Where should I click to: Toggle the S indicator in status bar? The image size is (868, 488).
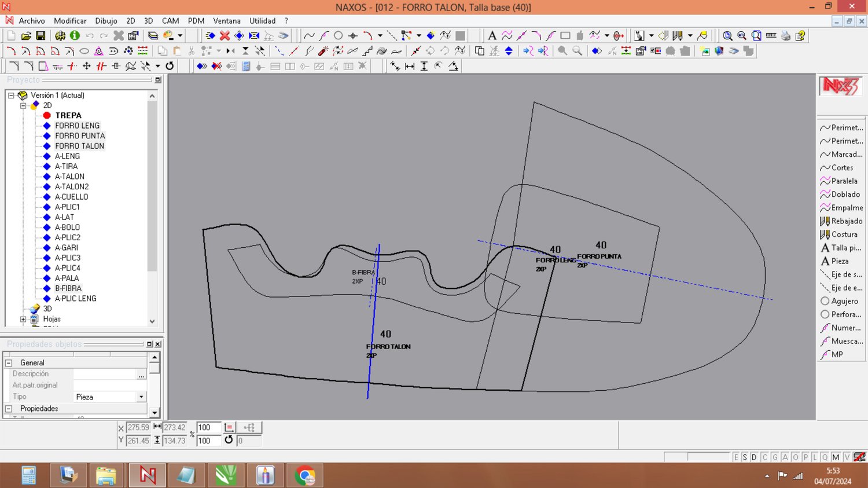(745, 457)
